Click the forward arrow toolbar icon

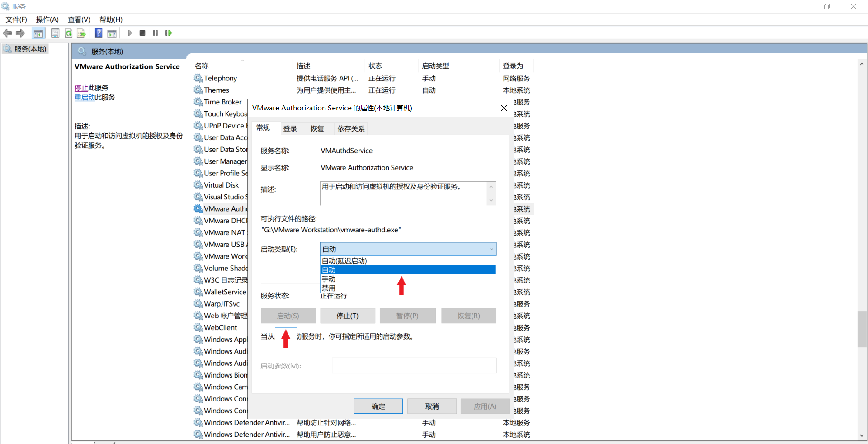(20, 33)
